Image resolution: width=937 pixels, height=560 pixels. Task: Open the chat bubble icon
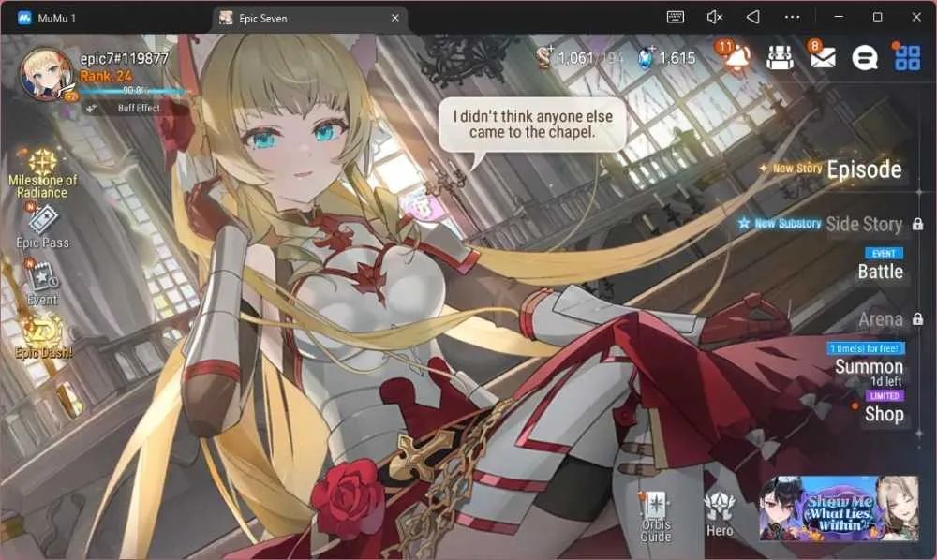(x=864, y=58)
